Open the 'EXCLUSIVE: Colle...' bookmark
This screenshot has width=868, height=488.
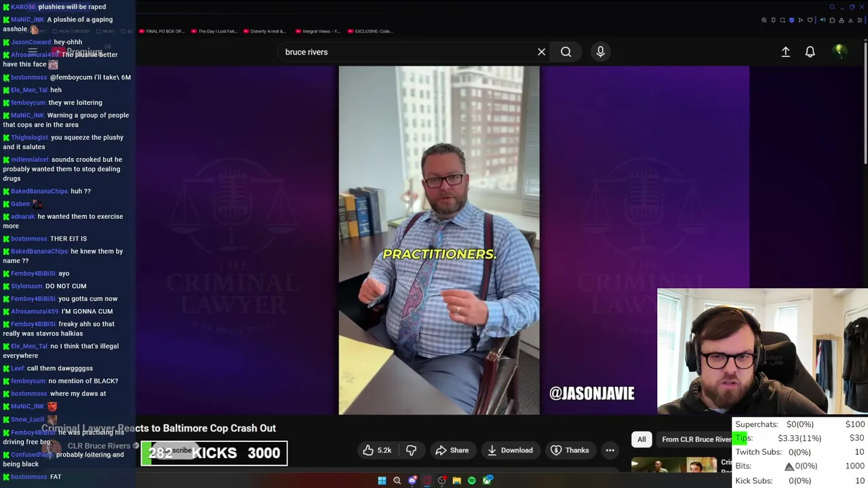click(x=370, y=31)
